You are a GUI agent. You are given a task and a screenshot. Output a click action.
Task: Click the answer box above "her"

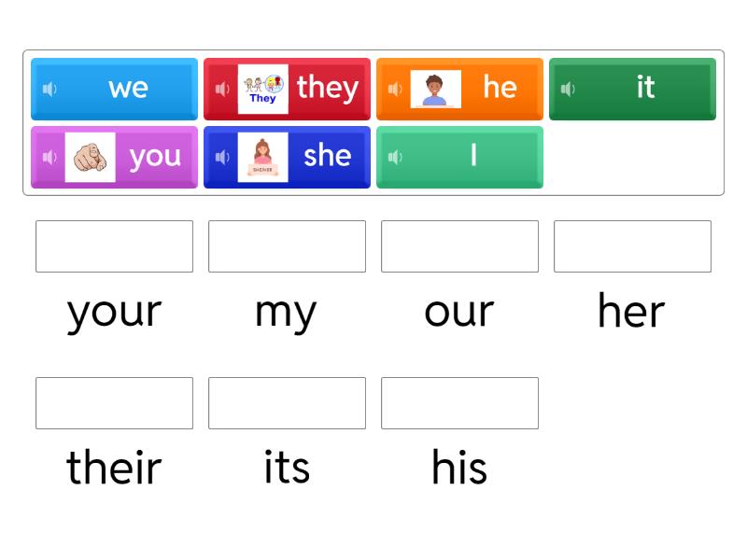coord(632,246)
